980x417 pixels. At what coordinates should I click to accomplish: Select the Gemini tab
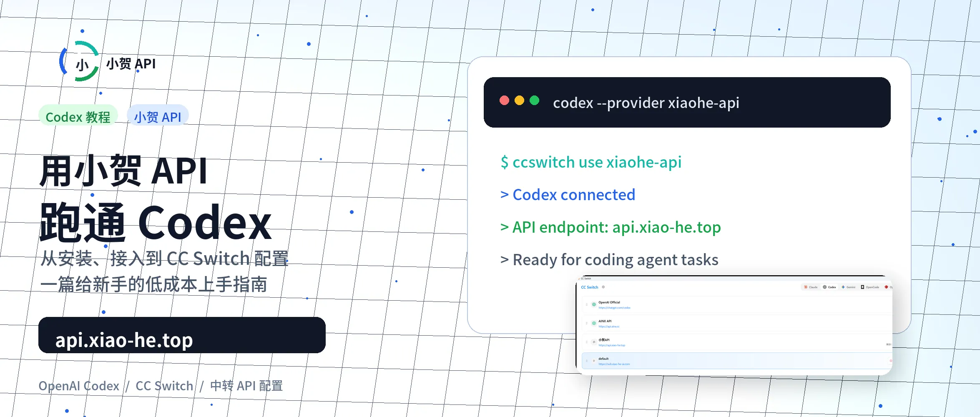click(x=848, y=287)
